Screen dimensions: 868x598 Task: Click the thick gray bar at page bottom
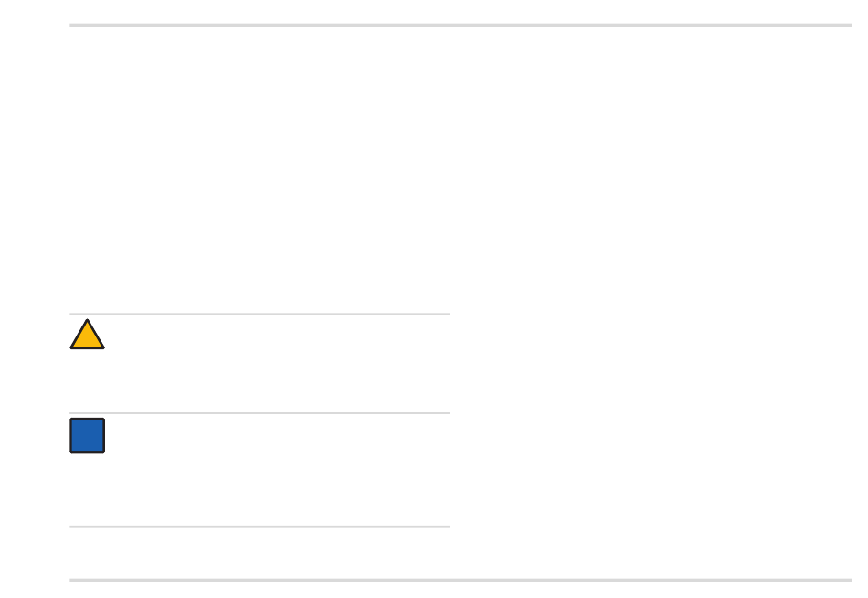[460, 581]
